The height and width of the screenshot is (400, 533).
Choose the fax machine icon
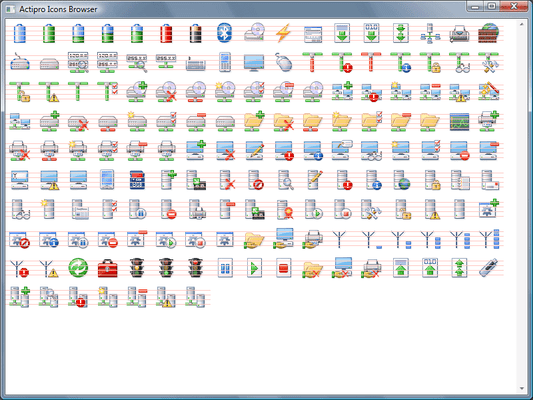coord(459,33)
